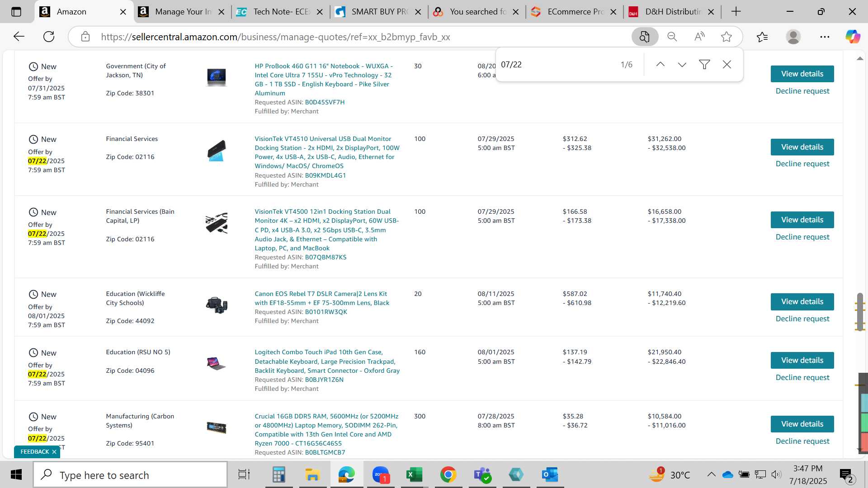The height and width of the screenshot is (488, 868).
Task: Open HP ProBook 460 G11 product link
Action: click(x=324, y=80)
